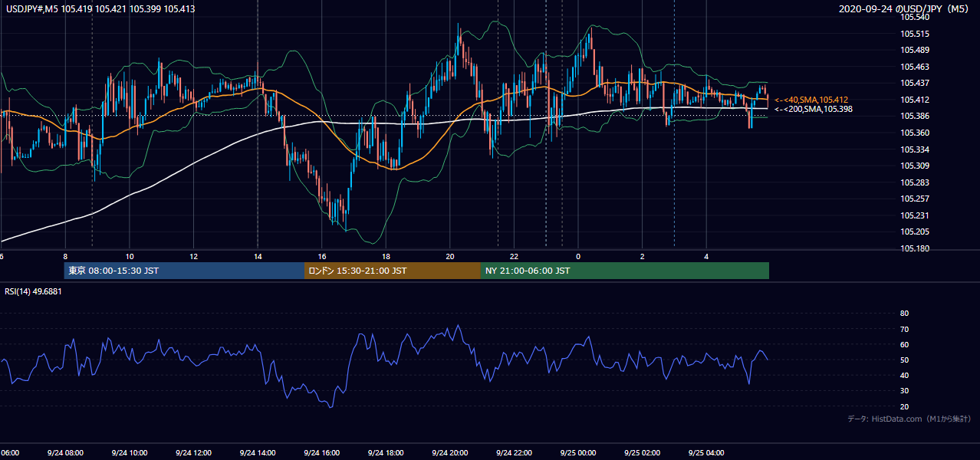The width and height of the screenshot is (980, 460).
Task: Click RSI scale level 40
Action: coord(904,375)
